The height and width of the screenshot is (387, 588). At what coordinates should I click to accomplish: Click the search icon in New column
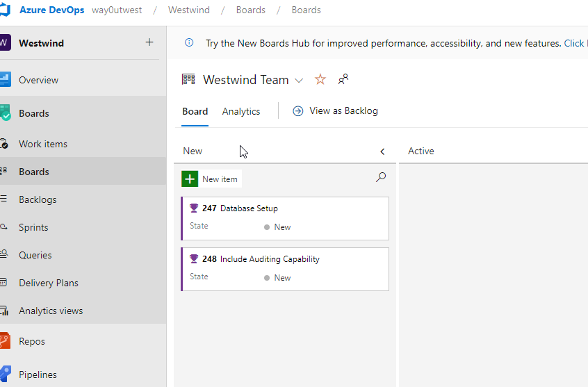pyautogui.click(x=380, y=178)
